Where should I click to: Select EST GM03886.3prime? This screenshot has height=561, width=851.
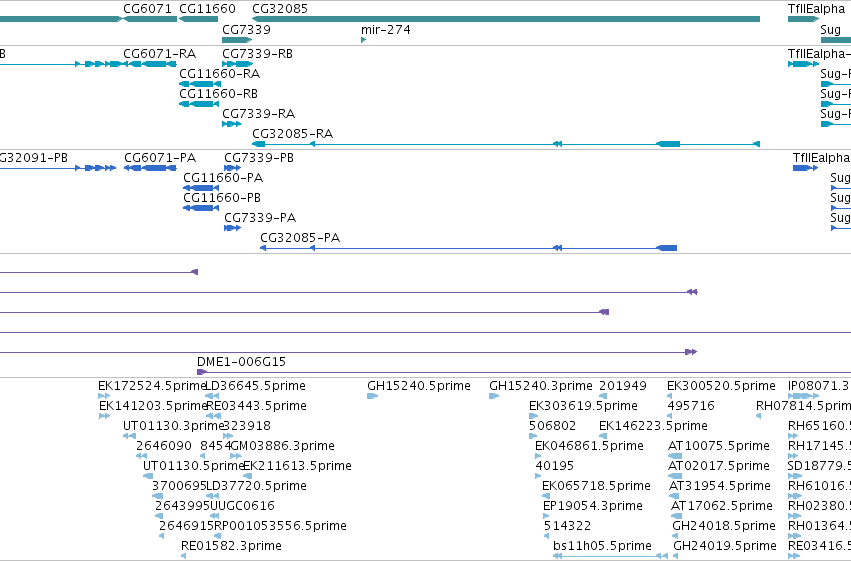tap(283, 446)
